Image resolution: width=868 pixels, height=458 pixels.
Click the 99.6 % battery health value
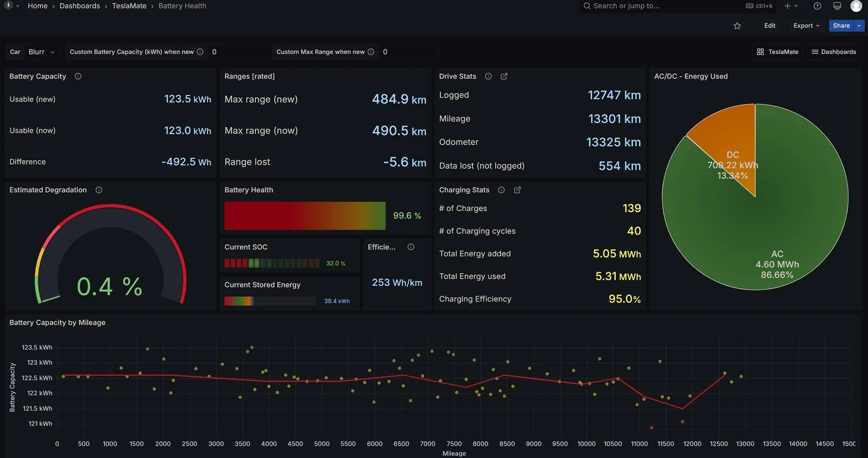coord(407,216)
